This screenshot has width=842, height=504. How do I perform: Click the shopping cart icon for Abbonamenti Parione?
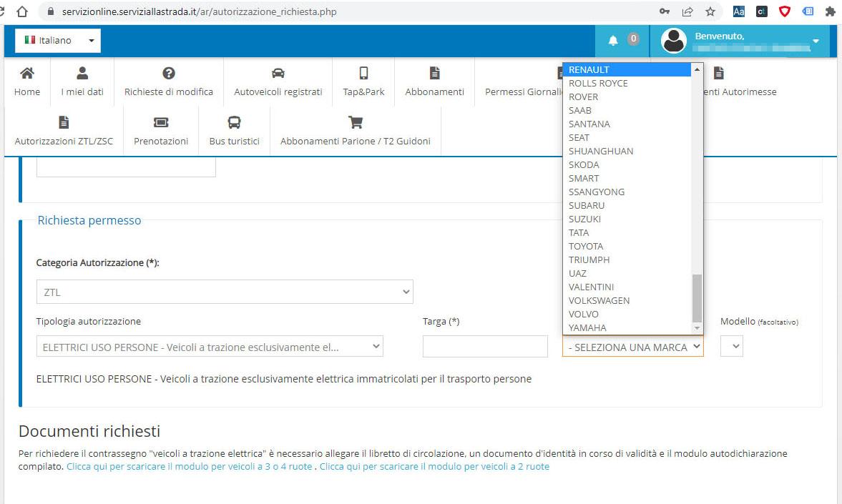pos(356,122)
